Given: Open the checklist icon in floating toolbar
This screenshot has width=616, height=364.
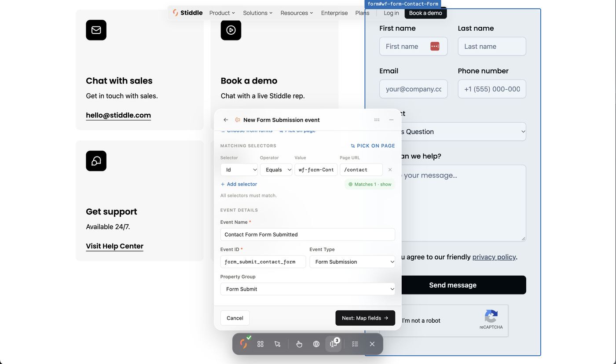Looking at the screenshot, I should [x=355, y=344].
